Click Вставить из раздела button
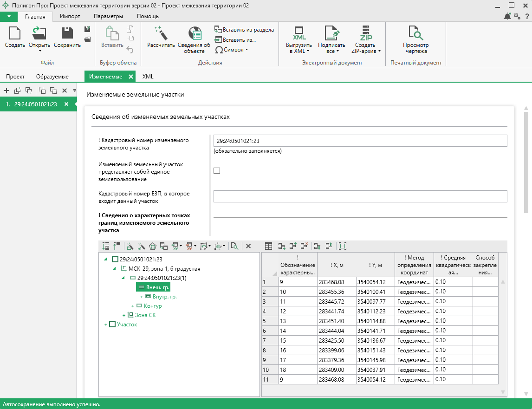This screenshot has width=532, height=409. 244,30
